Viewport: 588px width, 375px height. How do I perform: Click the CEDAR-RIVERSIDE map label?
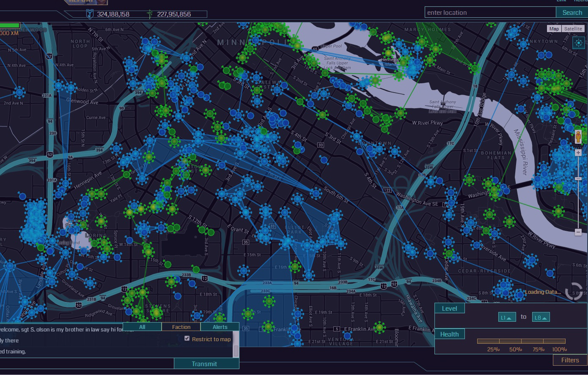click(x=485, y=271)
